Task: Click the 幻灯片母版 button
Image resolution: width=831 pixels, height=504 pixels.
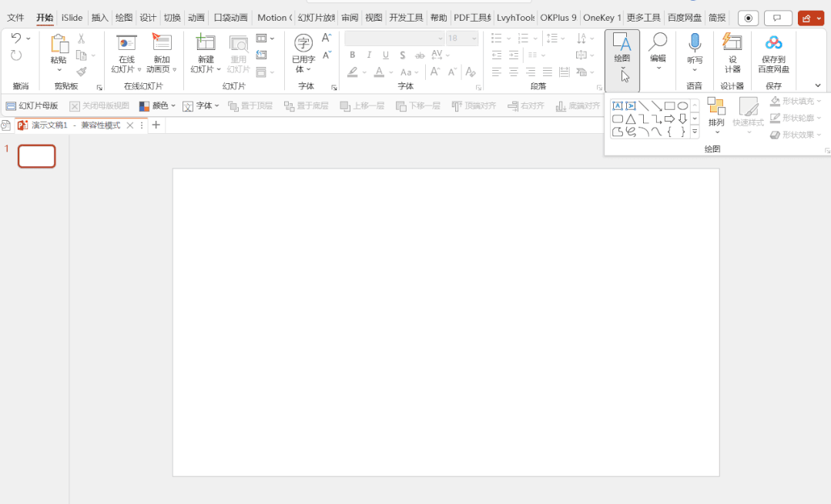Action: 32,106
